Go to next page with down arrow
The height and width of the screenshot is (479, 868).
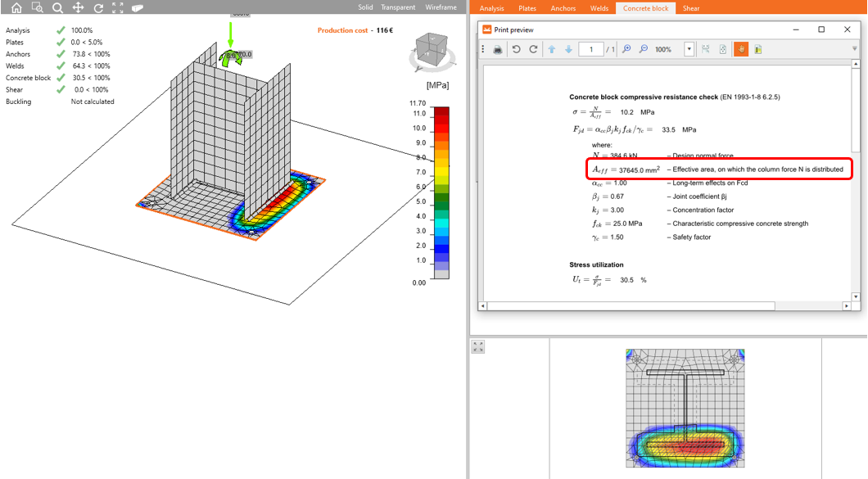[568, 49]
